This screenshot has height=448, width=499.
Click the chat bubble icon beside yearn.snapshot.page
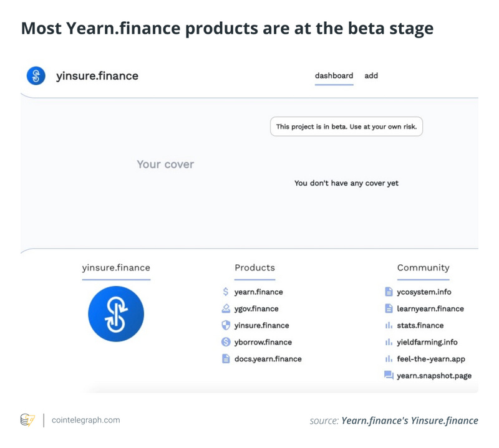[x=389, y=376]
